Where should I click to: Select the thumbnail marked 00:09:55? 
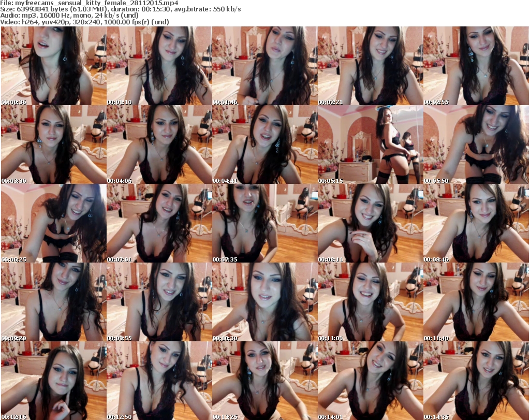pos(159,302)
